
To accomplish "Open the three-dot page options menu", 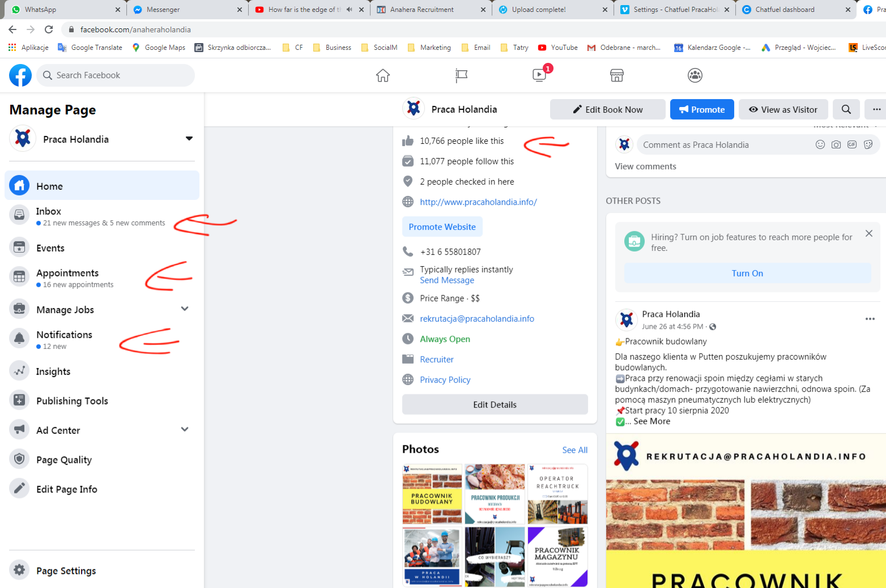I will [x=876, y=109].
